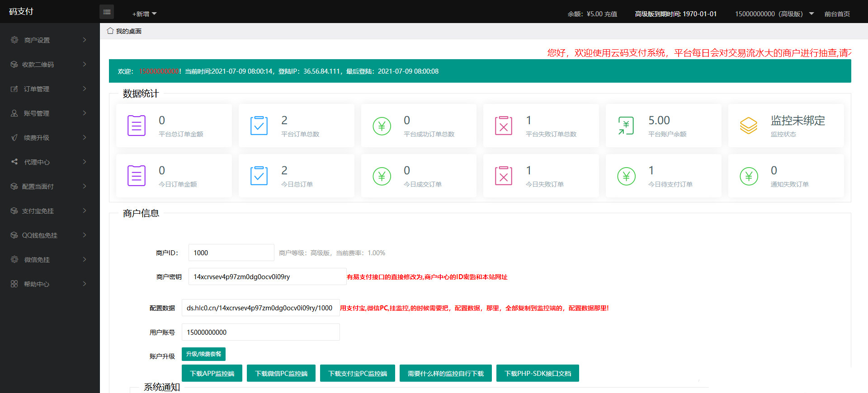Open the 商户设置 sidebar menu
Image resolution: width=868 pixels, height=393 pixels.
(x=50, y=40)
